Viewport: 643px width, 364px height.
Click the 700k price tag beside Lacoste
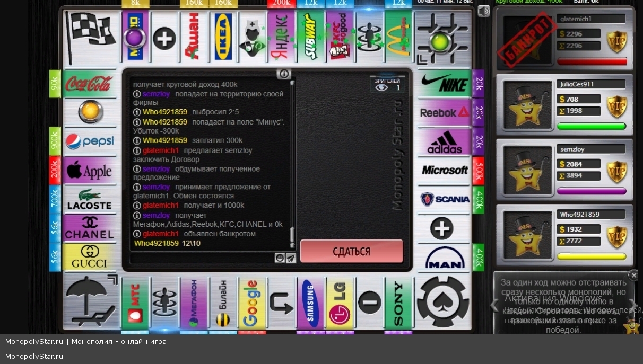[55, 199]
